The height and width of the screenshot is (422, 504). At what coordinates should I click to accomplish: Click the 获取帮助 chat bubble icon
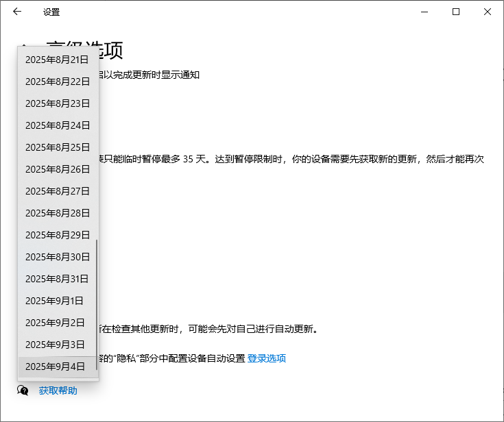tap(23, 390)
